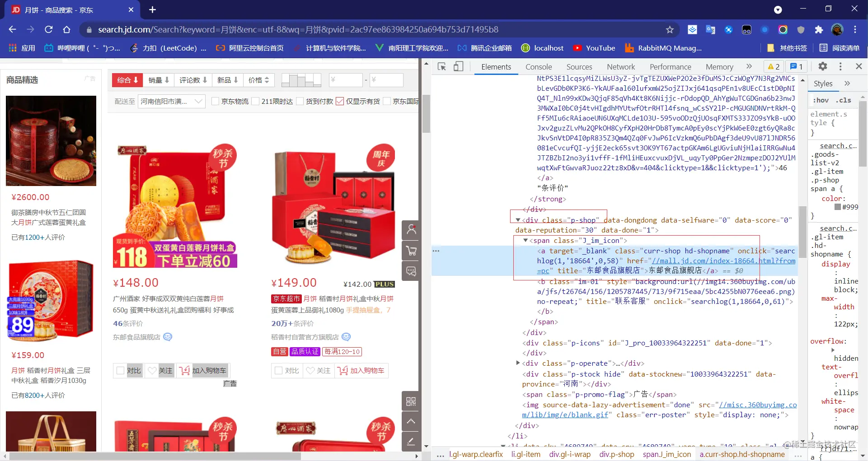Uncheck 仅显示有货 checkbox
The height and width of the screenshot is (461, 868).
click(x=340, y=101)
